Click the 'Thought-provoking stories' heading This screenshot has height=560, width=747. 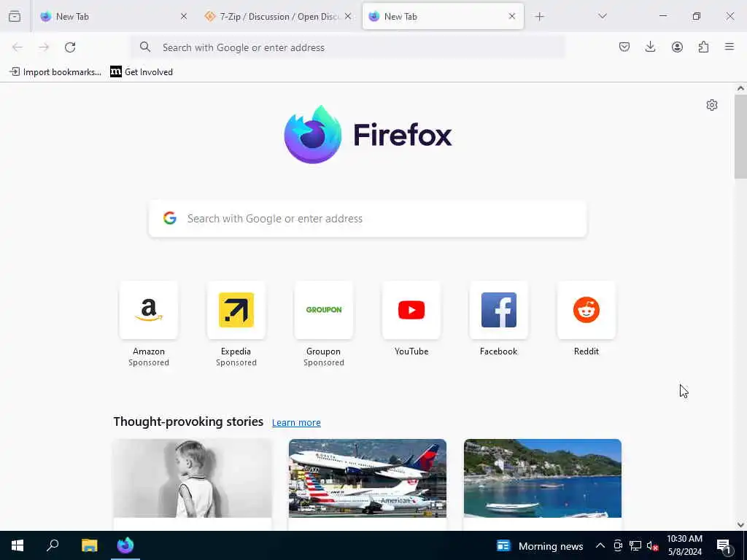[x=188, y=422]
